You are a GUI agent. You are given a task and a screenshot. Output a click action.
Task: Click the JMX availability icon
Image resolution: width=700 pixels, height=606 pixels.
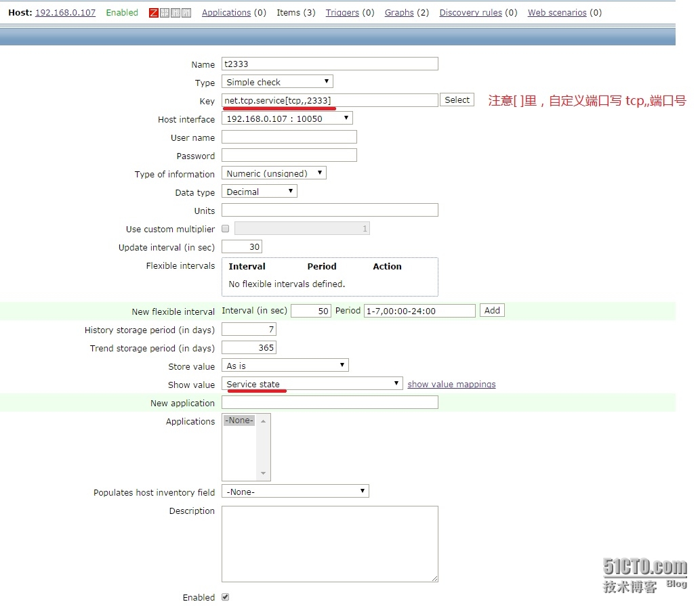[176, 13]
